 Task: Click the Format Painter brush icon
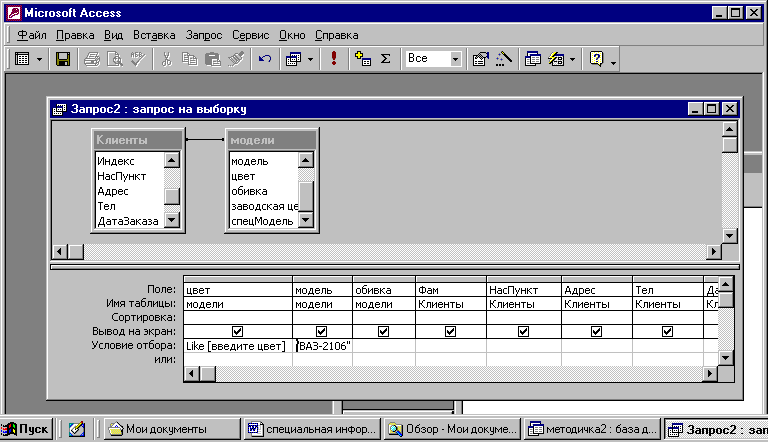pyautogui.click(x=236, y=59)
